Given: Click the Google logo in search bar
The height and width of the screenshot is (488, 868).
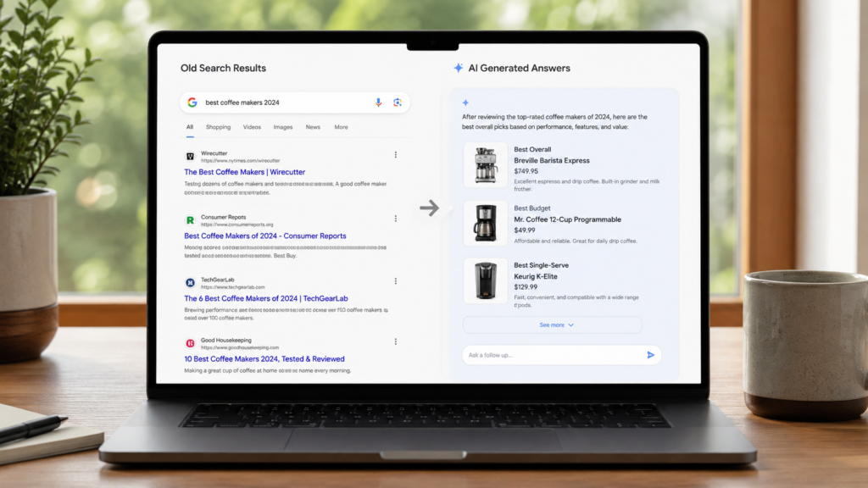Looking at the screenshot, I should (x=192, y=103).
